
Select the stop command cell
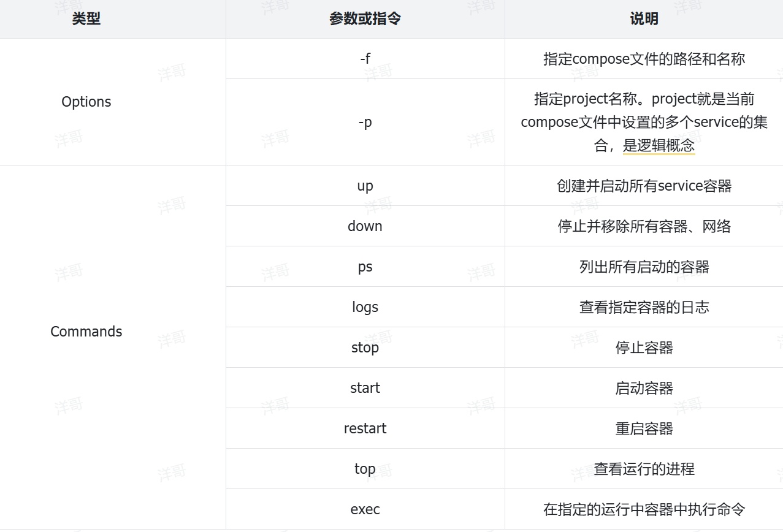(365, 348)
